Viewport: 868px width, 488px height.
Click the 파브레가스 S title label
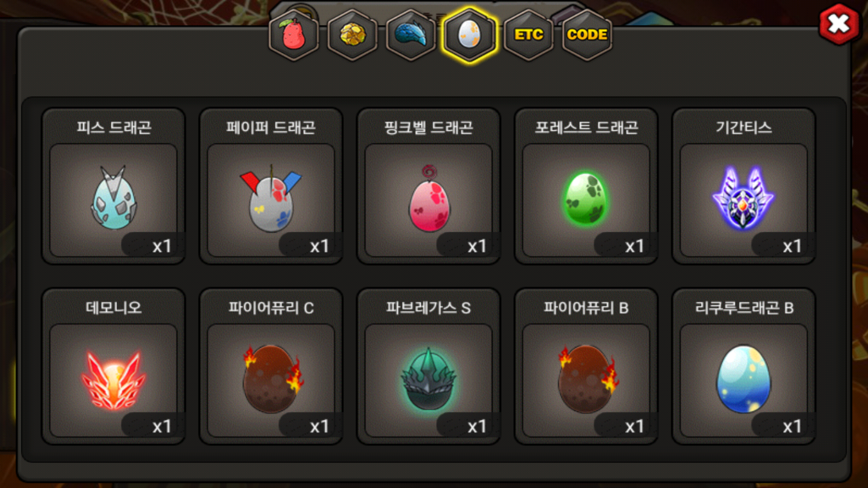[429, 308]
